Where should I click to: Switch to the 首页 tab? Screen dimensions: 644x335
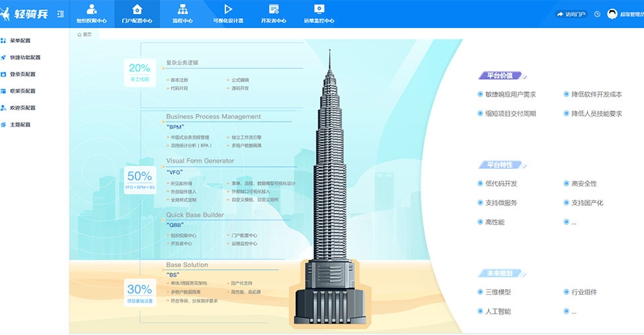(85, 34)
